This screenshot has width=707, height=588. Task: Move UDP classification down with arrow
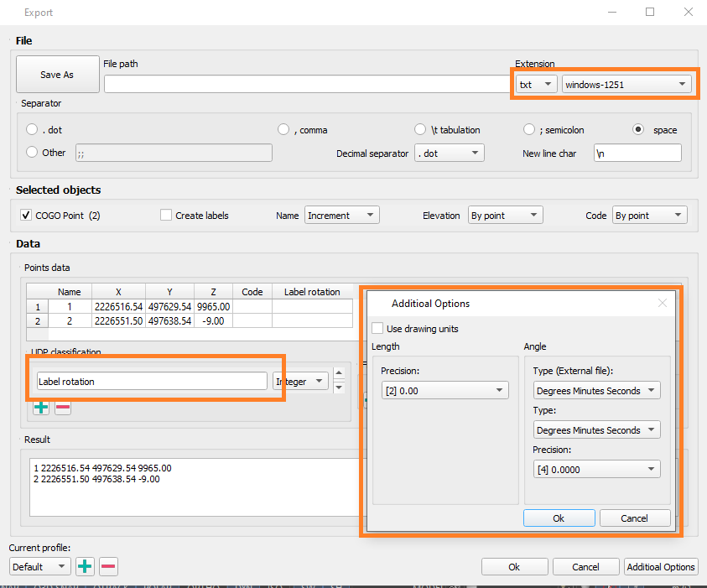pos(339,388)
